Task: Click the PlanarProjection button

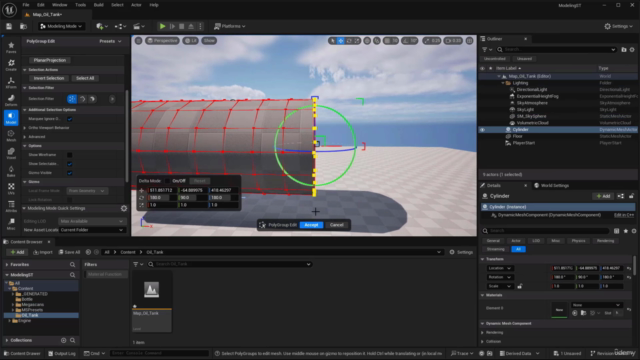Action: [50, 60]
